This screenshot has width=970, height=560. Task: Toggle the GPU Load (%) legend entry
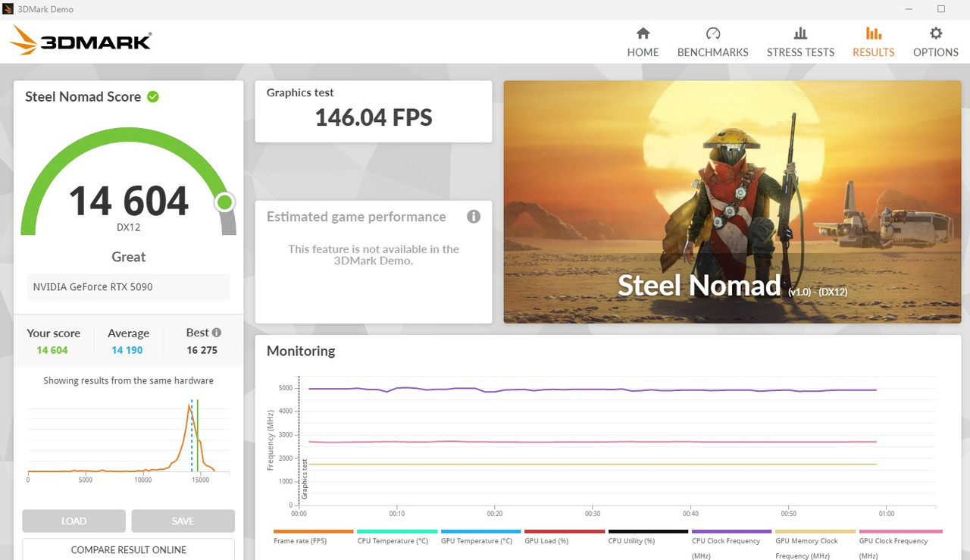click(x=565, y=536)
